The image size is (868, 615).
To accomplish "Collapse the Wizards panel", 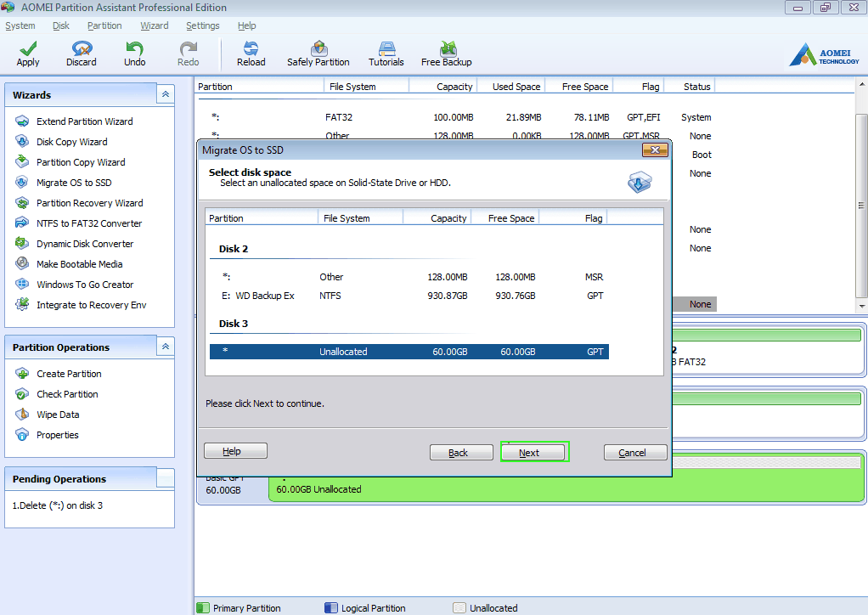I will (x=166, y=95).
